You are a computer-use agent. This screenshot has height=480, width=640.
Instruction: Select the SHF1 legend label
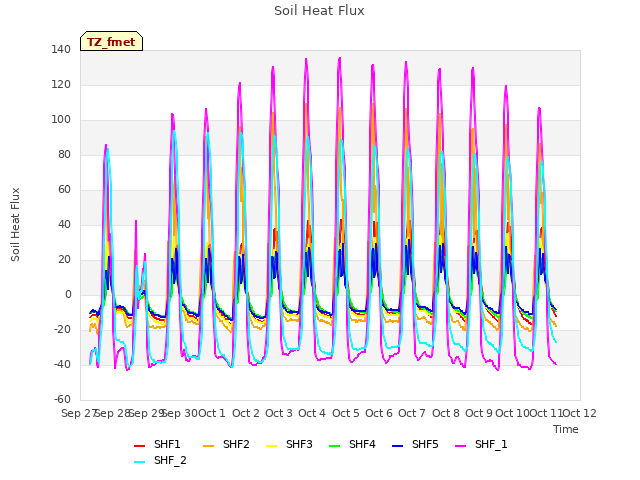point(167,444)
